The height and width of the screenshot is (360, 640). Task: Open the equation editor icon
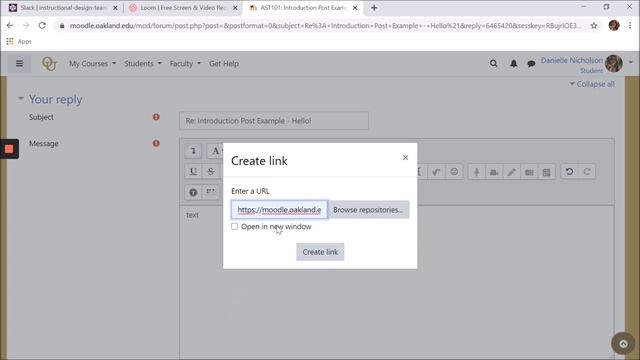click(x=436, y=172)
